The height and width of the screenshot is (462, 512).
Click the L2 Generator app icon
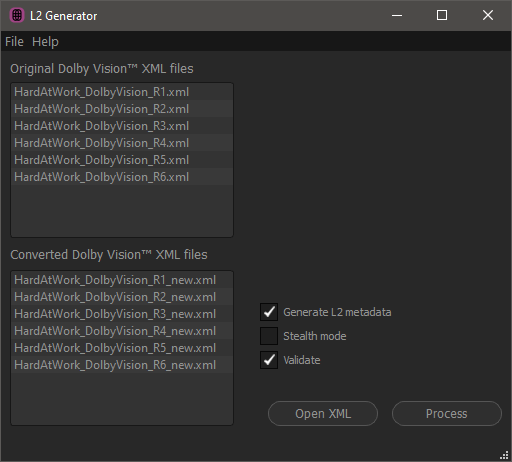(17, 15)
